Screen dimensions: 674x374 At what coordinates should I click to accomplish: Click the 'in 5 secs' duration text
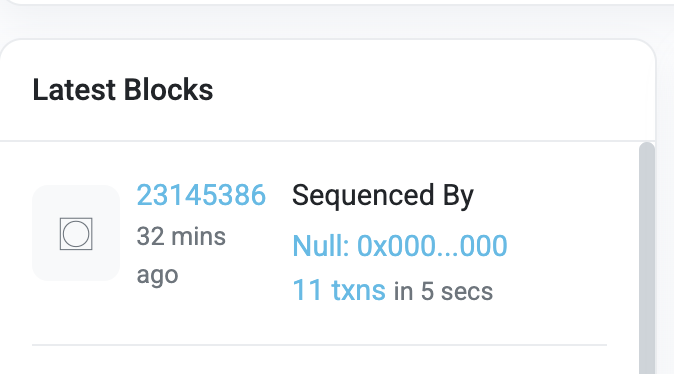point(443,291)
